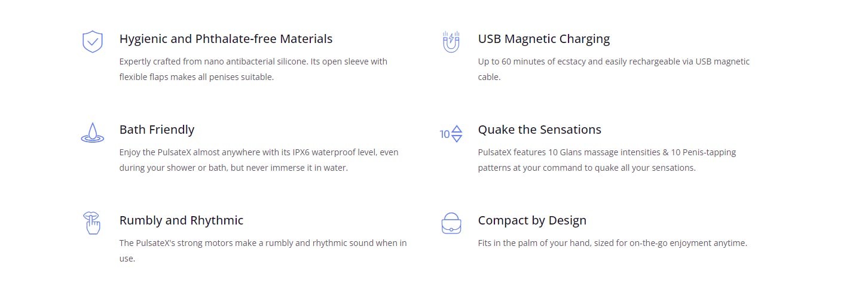Click the nano antibacterial silicone description text

[253, 69]
